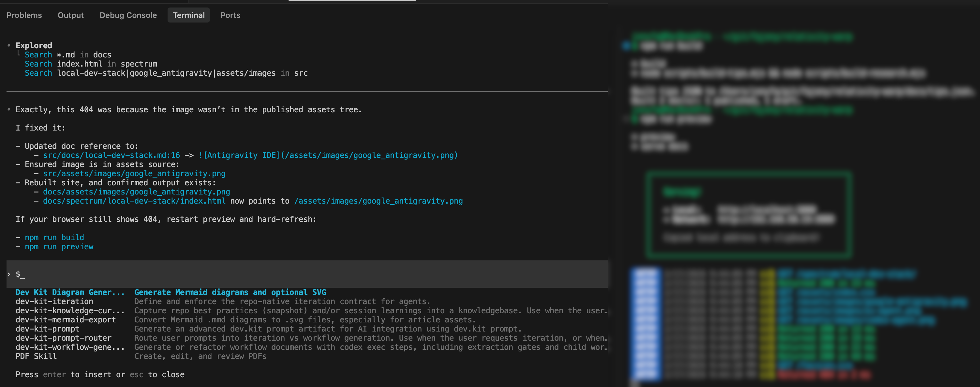Open the Ports tab

point(230,15)
